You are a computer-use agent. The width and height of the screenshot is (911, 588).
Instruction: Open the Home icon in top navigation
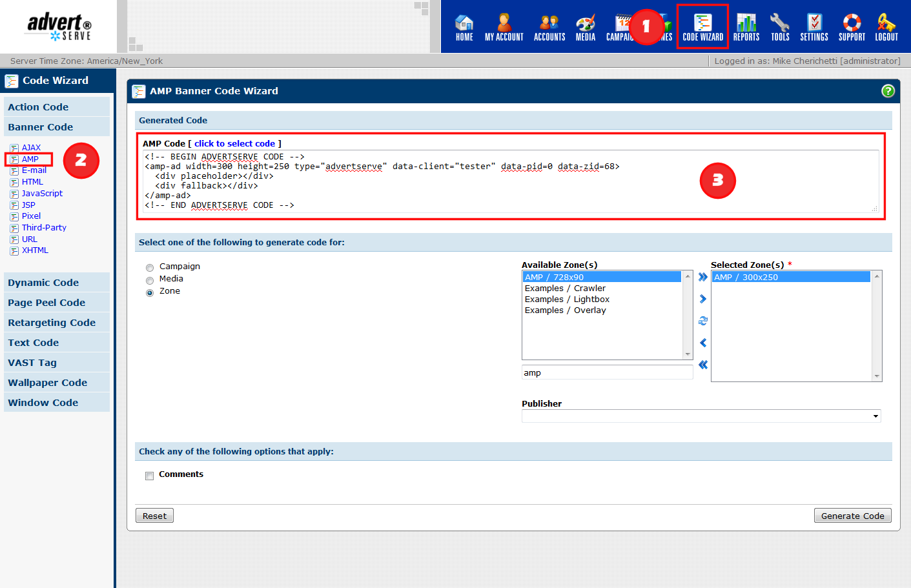(x=464, y=28)
